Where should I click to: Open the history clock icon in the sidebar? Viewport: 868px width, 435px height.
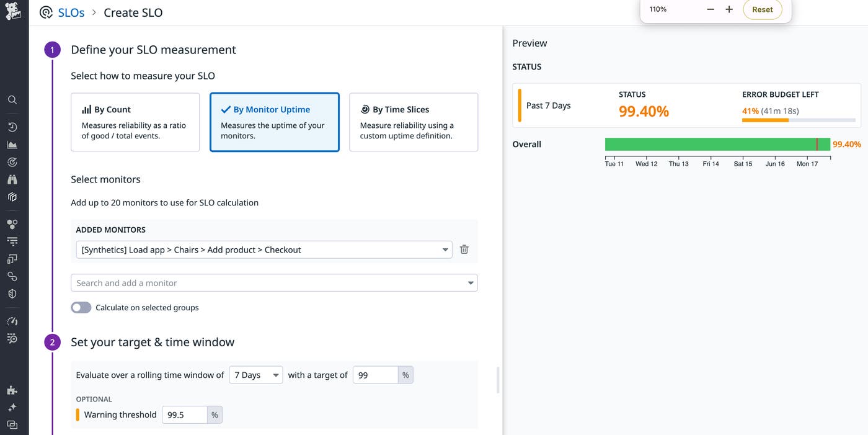(x=12, y=127)
